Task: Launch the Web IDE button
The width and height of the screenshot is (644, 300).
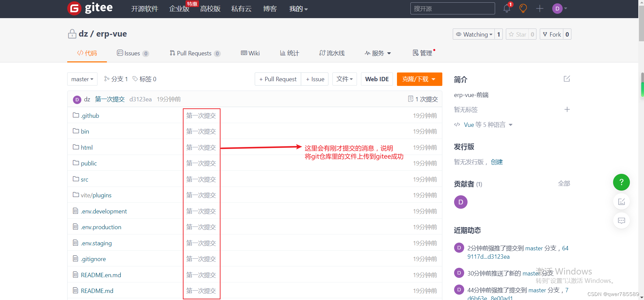Action: point(377,79)
